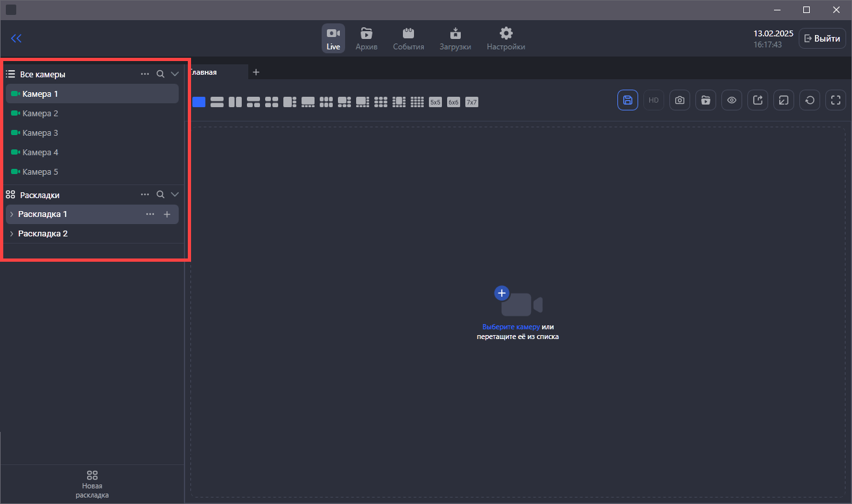Toggle the eye visibility button

point(731,100)
